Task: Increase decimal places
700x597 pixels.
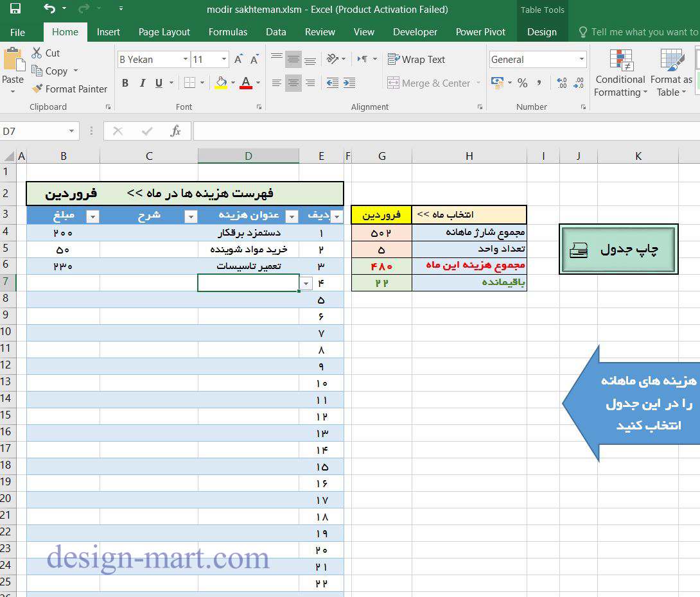Action: 562,83
